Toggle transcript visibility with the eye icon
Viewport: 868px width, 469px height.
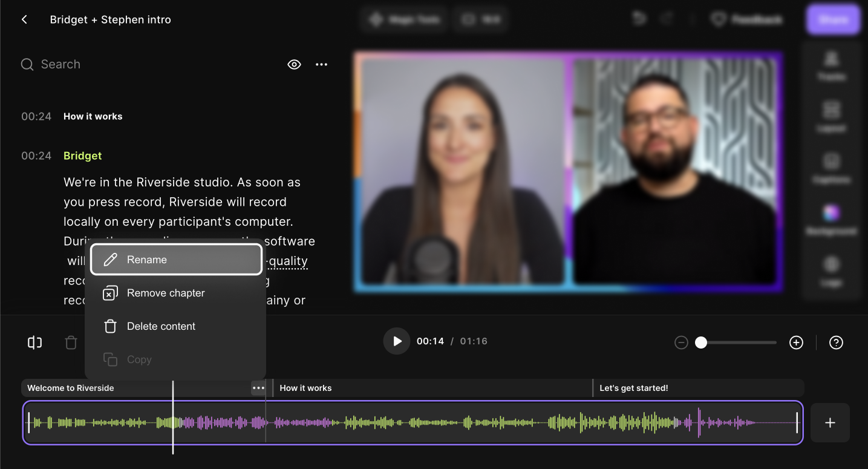point(294,64)
